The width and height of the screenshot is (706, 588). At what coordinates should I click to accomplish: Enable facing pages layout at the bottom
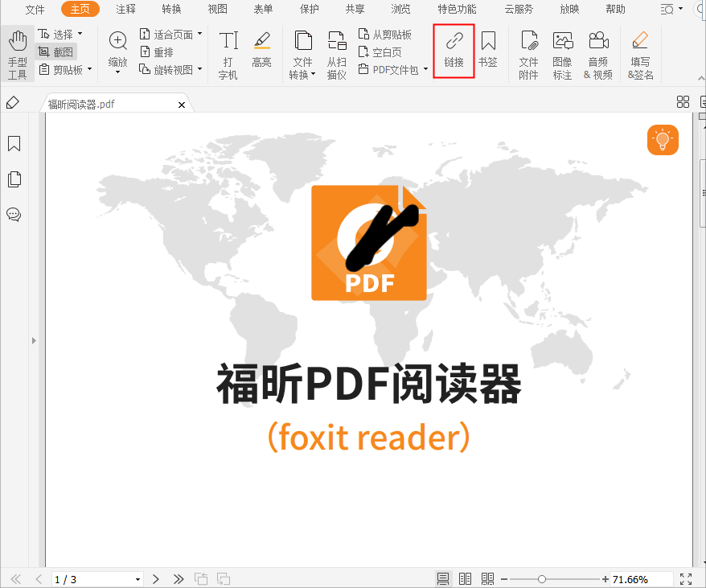tap(465, 578)
